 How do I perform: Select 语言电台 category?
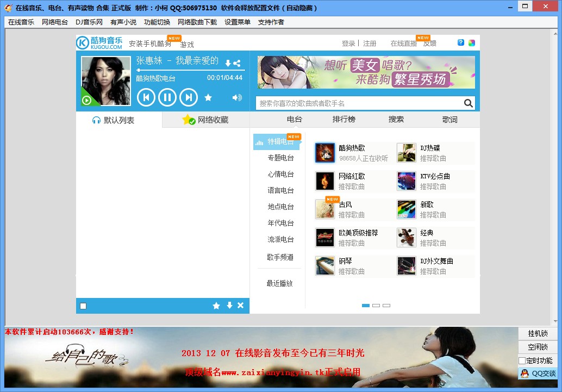point(280,190)
